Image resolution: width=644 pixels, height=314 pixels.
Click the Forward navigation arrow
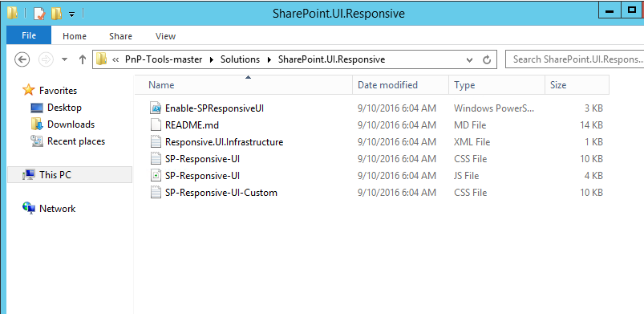coord(46,59)
